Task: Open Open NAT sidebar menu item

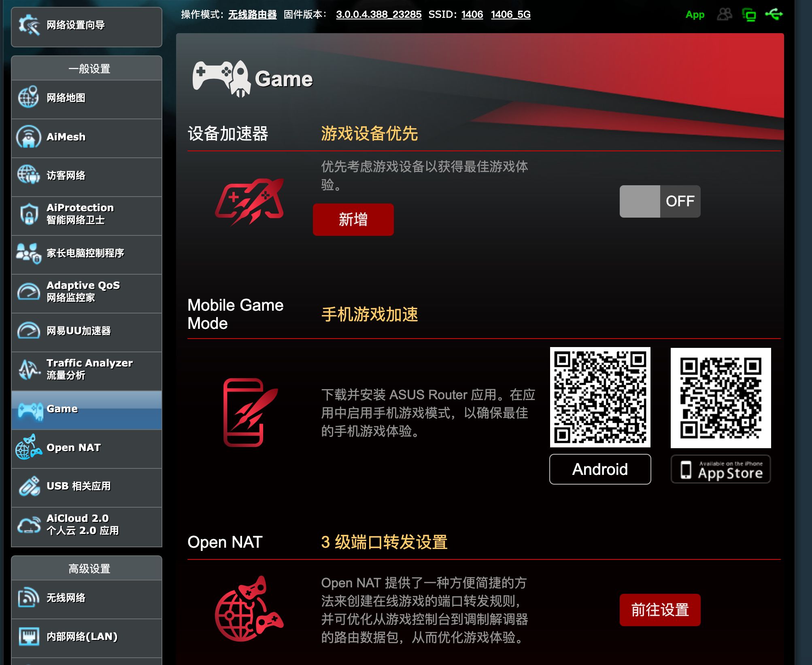Action: pos(87,449)
